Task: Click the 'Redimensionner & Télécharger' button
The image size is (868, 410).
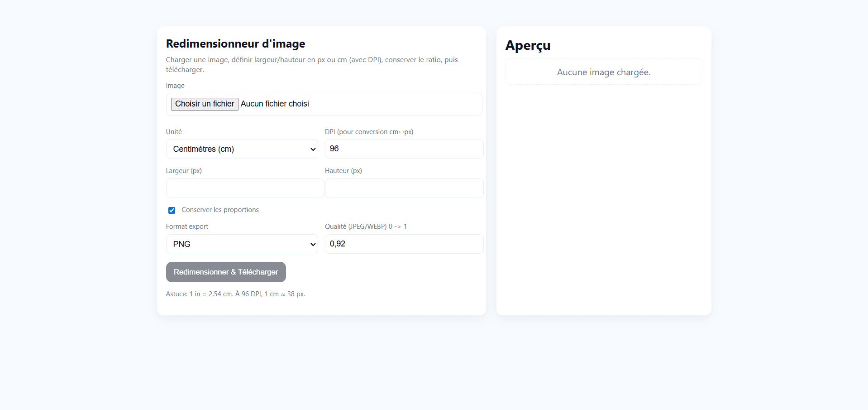Action: tap(226, 272)
